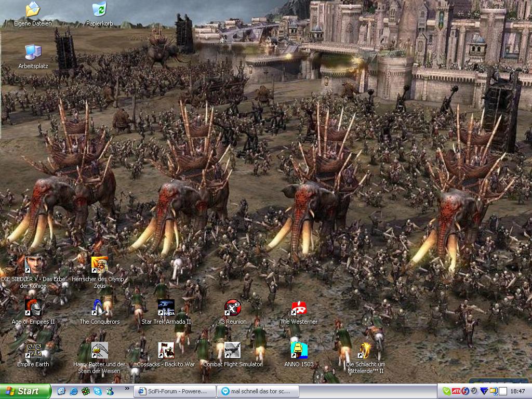Open the Papierkorb recycle bin
This screenshot has height=399, width=532.
99,9
